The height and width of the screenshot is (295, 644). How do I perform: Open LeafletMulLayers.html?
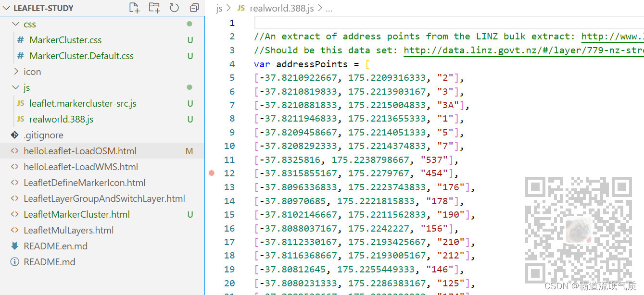tap(69, 230)
